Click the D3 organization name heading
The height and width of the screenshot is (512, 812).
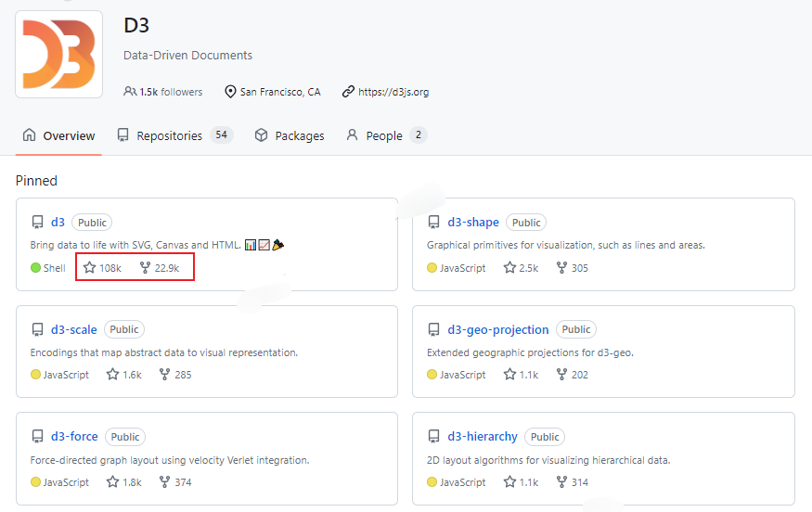pyautogui.click(x=136, y=25)
